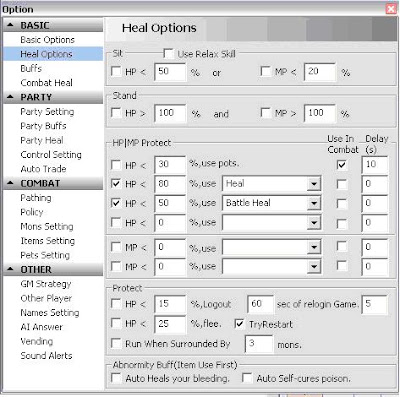Open GM Strategy page

(x=46, y=284)
